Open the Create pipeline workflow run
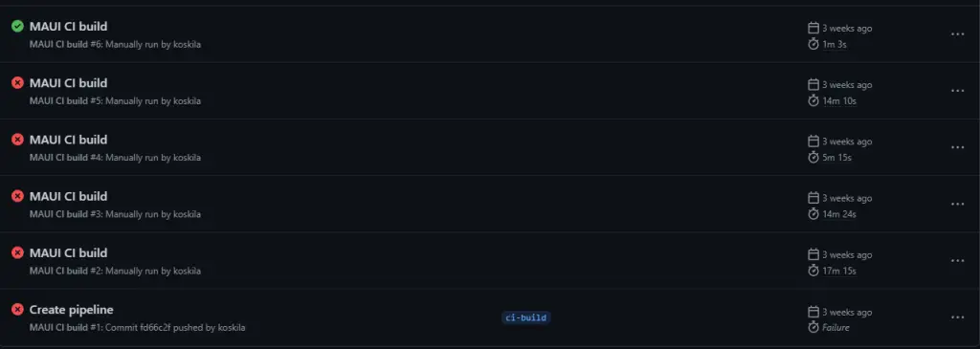 (71, 310)
